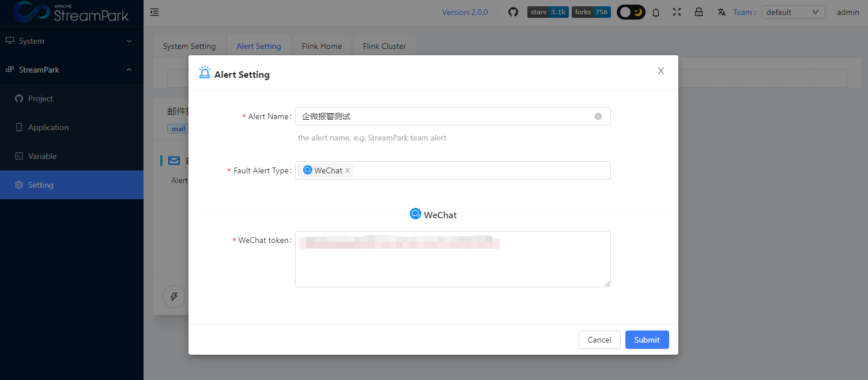
Task: Click the notification bell icon
Action: [656, 12]
